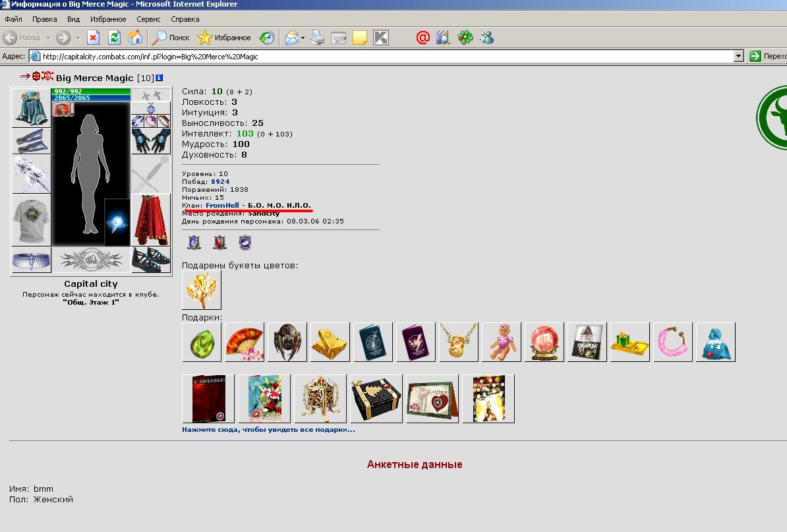Click the gold bars gift icon
Image resolution: width=787 pixels, height=532 pixels.
330,341
